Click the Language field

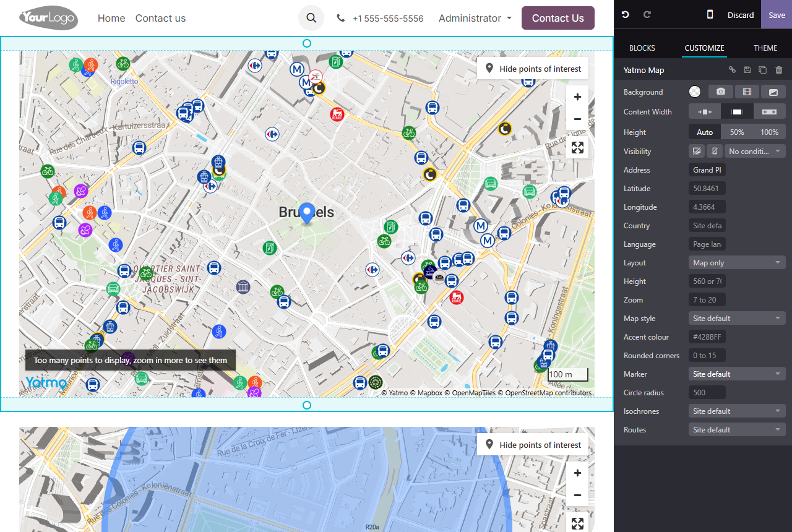(x=707, y=244)
